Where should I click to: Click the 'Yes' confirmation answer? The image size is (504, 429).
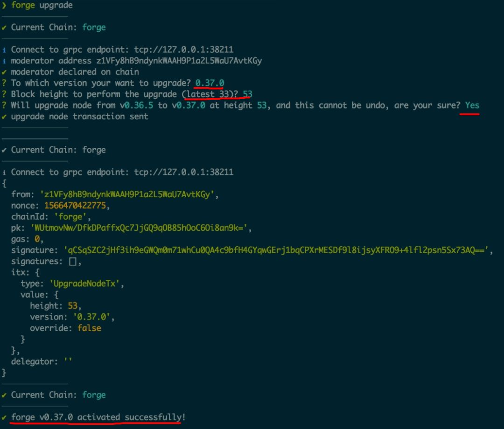coord(472,105)
